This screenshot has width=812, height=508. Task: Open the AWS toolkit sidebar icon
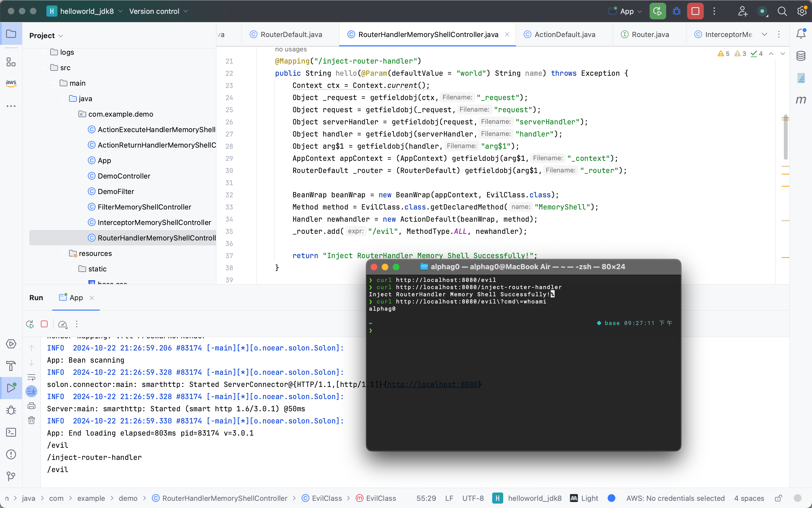[x=11, y=83]
